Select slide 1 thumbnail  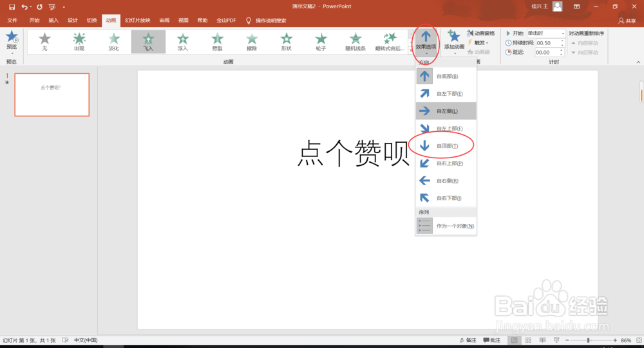(52, 95)
